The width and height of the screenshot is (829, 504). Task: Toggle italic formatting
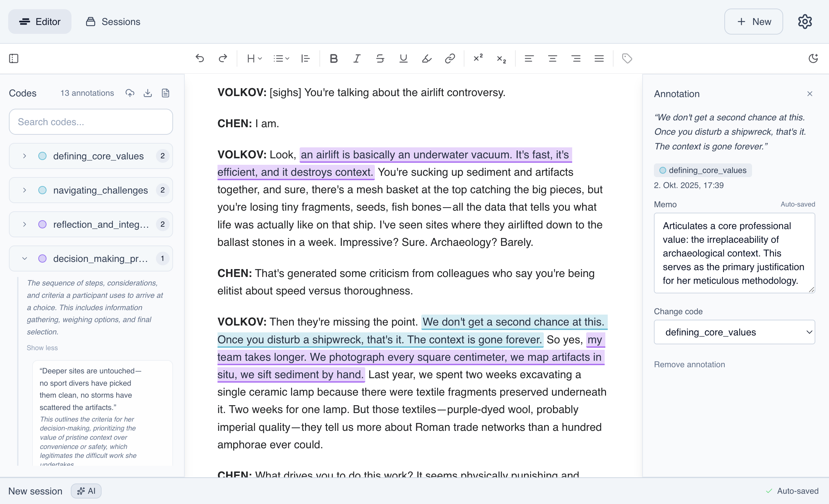tap(357, 58)
